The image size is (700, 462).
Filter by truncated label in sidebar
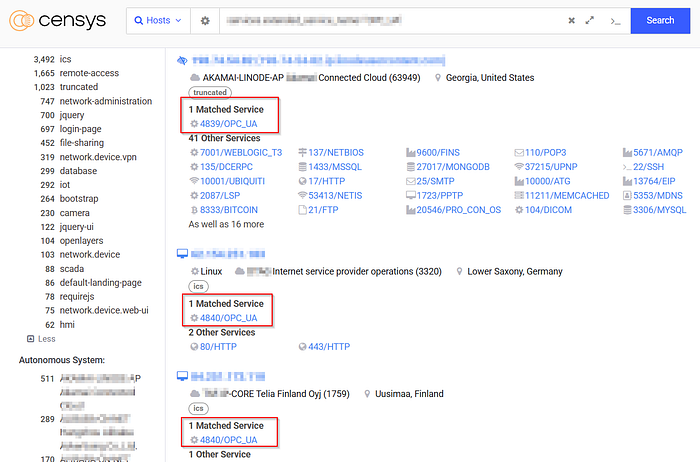pos(79,87)
